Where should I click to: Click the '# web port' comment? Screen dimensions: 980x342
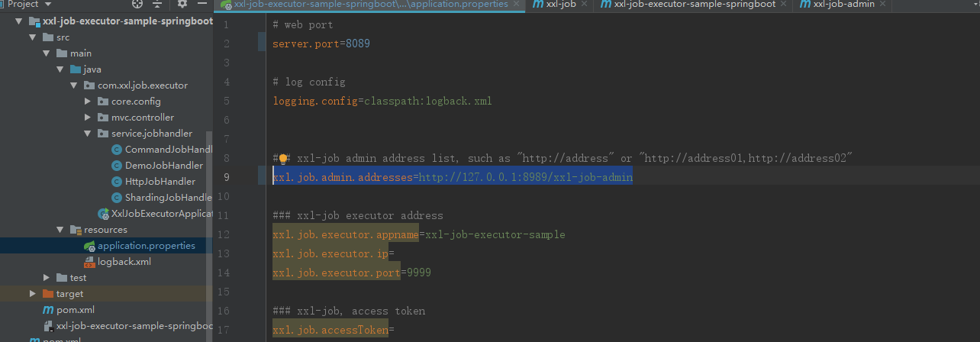click(x=303, y=25)
